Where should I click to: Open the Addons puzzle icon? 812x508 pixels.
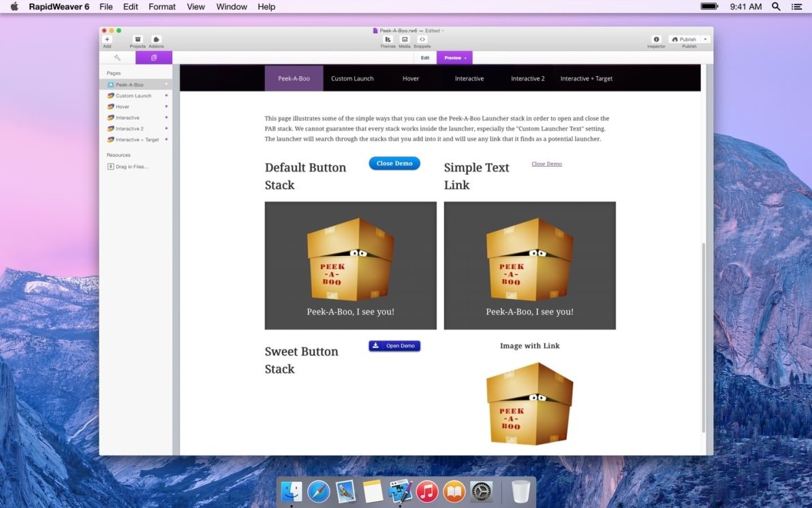point(156,39)
